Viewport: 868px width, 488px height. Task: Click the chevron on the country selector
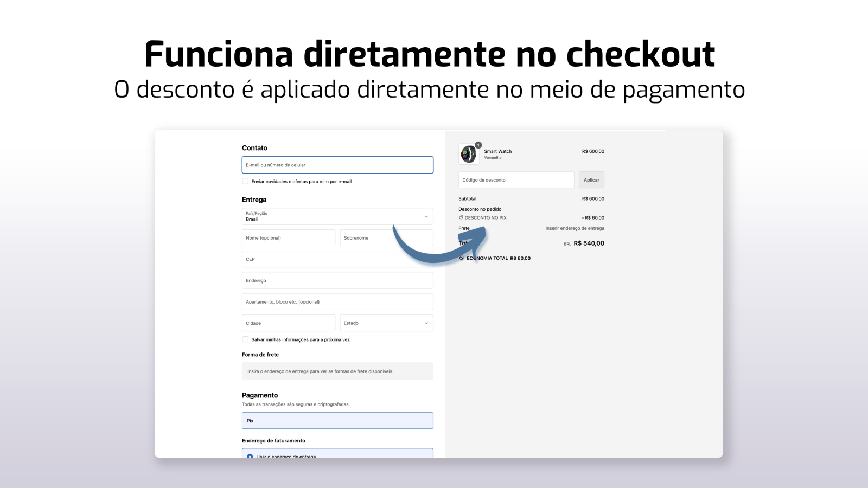pyautogui.click(x=426, y=216)
